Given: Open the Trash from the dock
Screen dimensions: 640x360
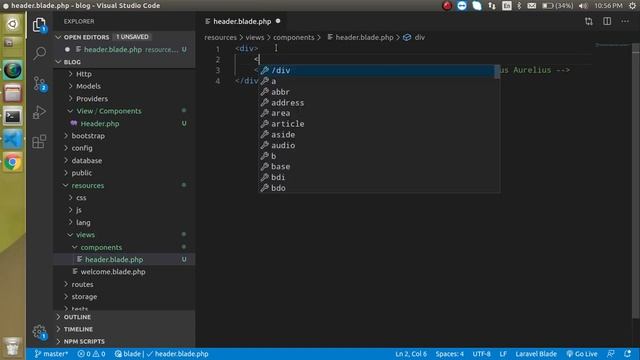Looking at the screenshot, I should coord(13,347).
